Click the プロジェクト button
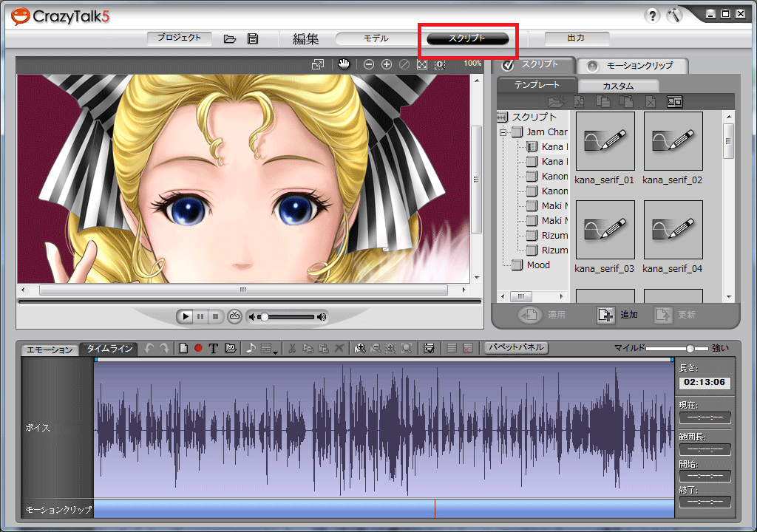757x532 pixels. (x=179, y=38)
